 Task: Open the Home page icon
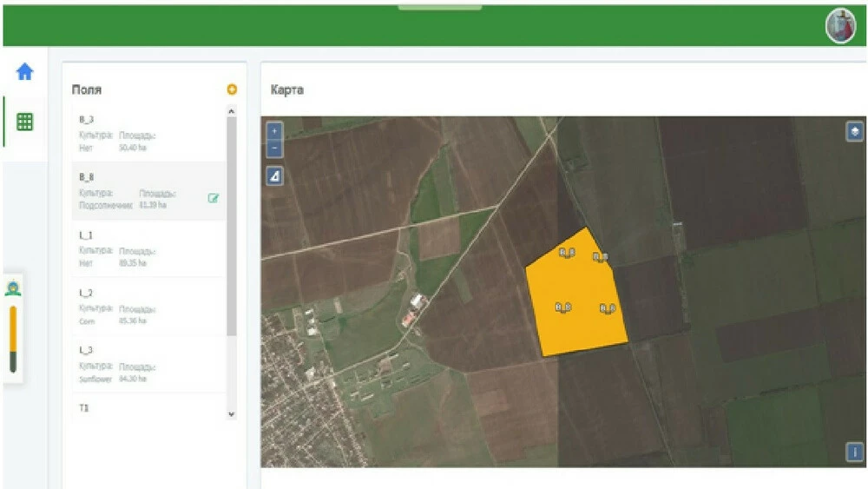[24, 72]
